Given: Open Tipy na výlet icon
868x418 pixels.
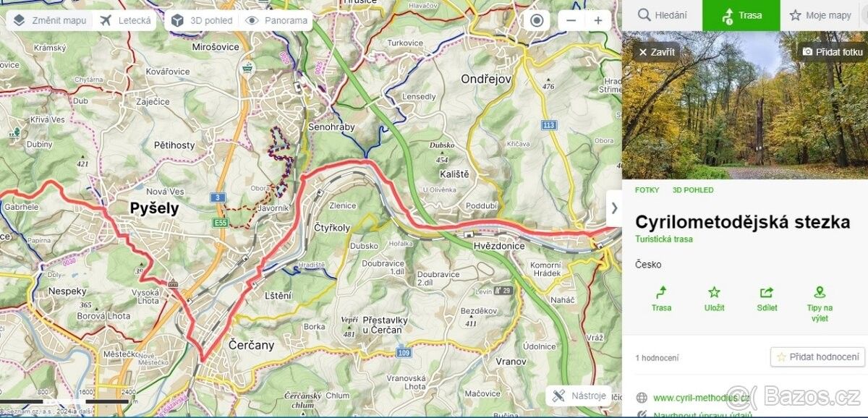Looking at the screenshot, I should tap(820, 293).
